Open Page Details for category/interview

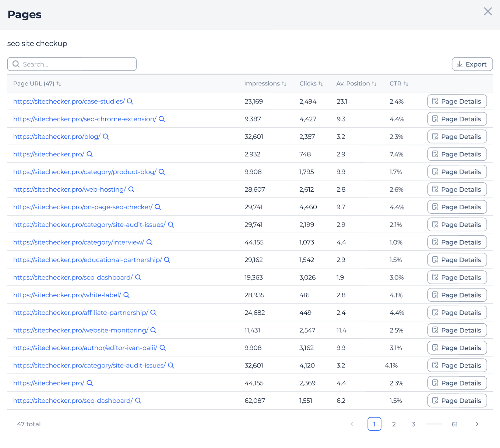tap(457, 242)
